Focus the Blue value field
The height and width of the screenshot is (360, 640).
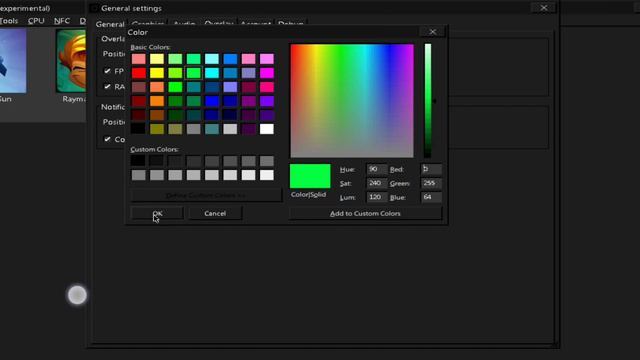point(431,197)
